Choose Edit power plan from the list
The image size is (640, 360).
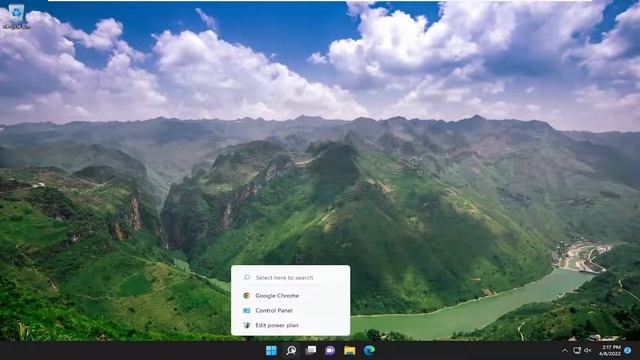click(291, 325)
